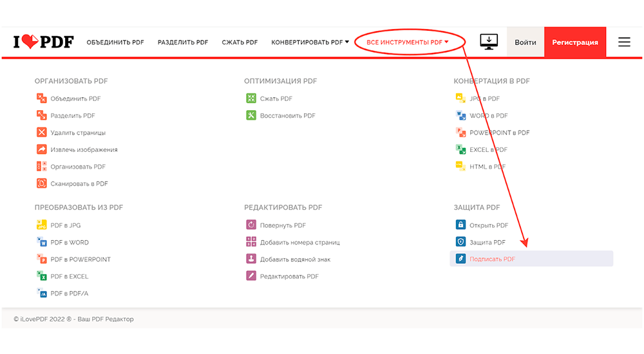Screen dimensions: 644x354
Task: Open the Открыть PDF link
Action: pos(489,225)
